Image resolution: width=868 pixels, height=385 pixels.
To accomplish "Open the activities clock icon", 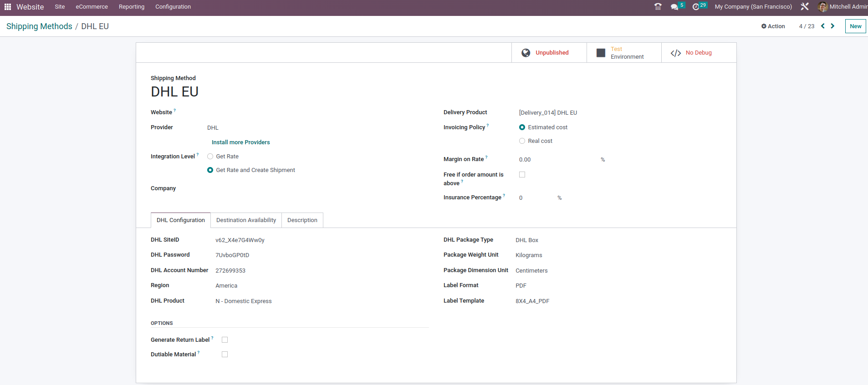I will (x=696, y=7).
